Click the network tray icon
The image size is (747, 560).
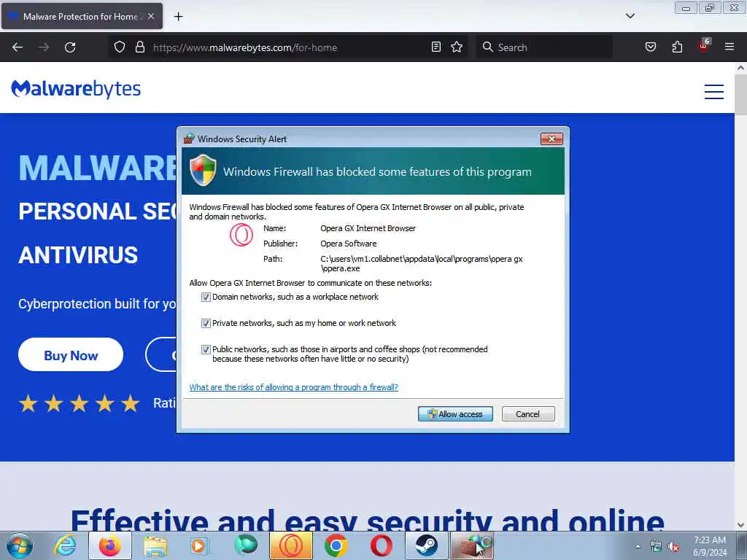coord(656,547)
